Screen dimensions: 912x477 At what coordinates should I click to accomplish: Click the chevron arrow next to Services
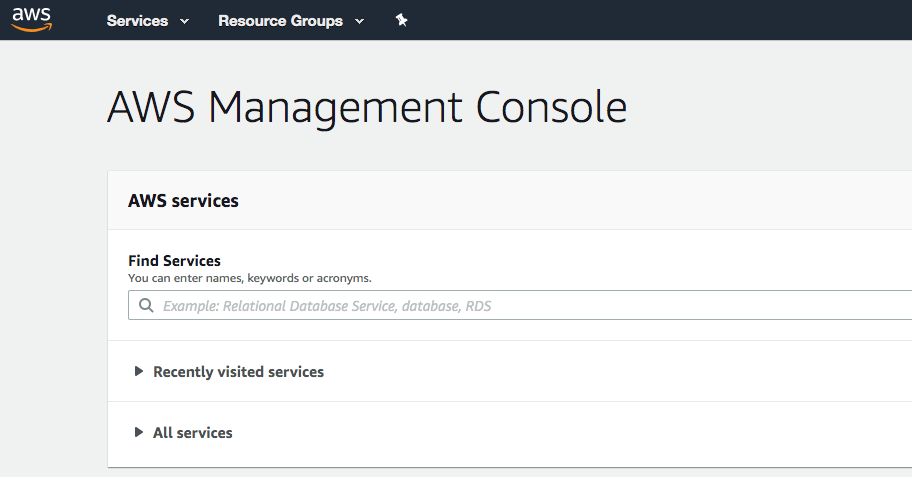(x=184, y=21)
